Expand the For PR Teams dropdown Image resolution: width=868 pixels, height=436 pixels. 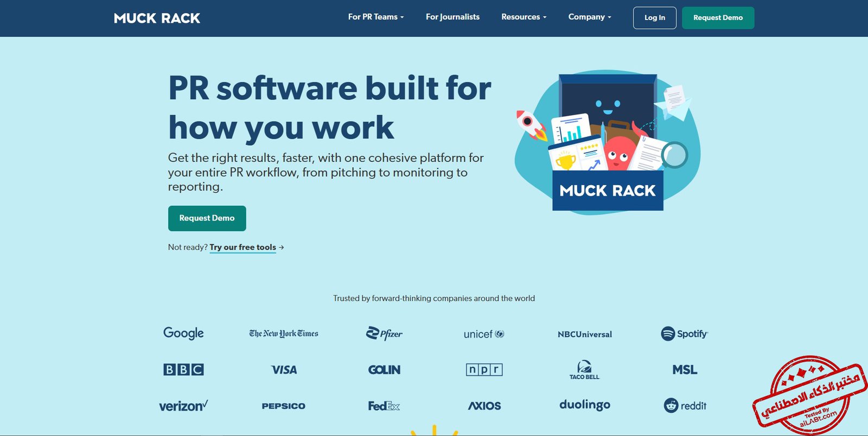point(375,17)
